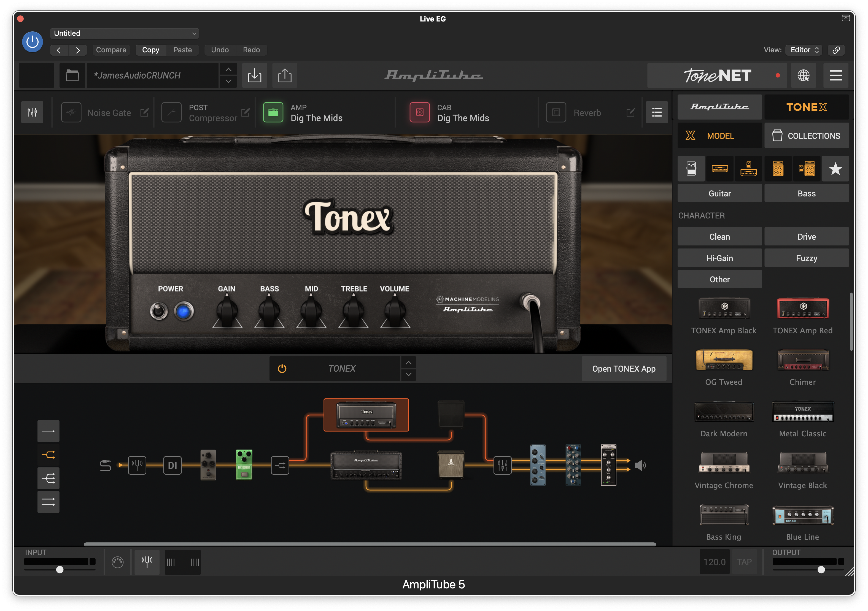The height and width of the screenshot is (611, 868).
Task: Click the mixer sliders icon in chain bar
Action: click(x=32, y=112)
